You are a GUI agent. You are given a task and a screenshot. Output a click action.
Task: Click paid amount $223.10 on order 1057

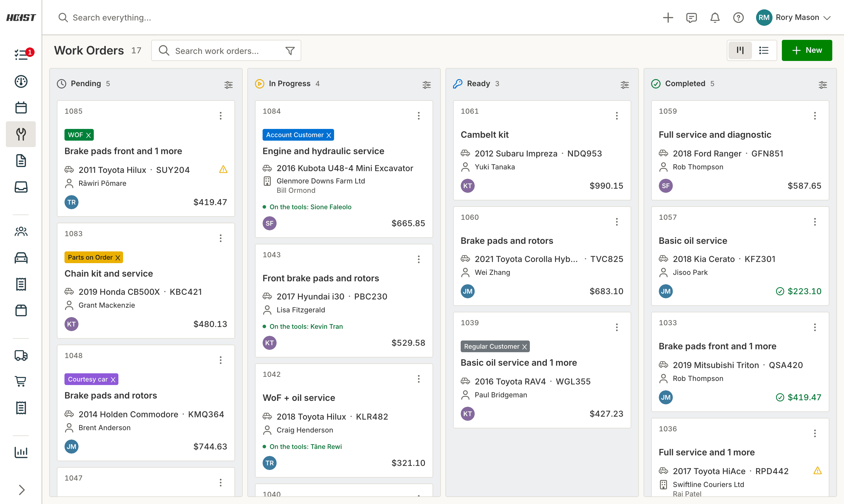coord(799,291)
